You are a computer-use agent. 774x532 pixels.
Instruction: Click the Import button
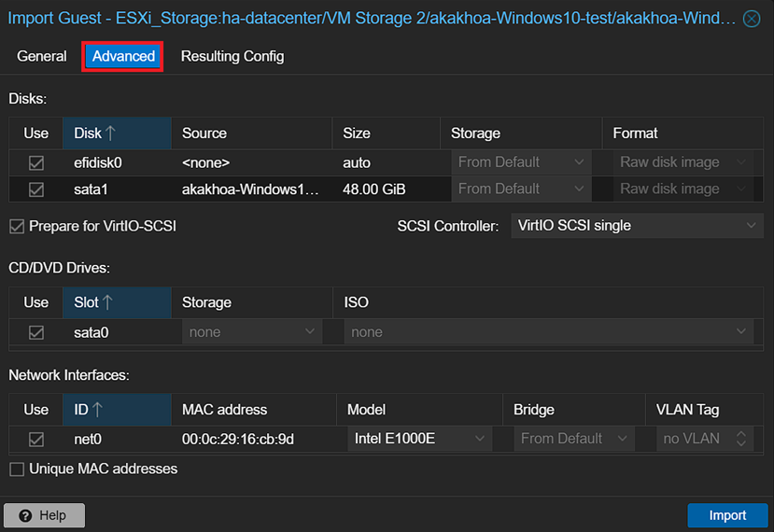pyautogui.click(x=726, y=515)
